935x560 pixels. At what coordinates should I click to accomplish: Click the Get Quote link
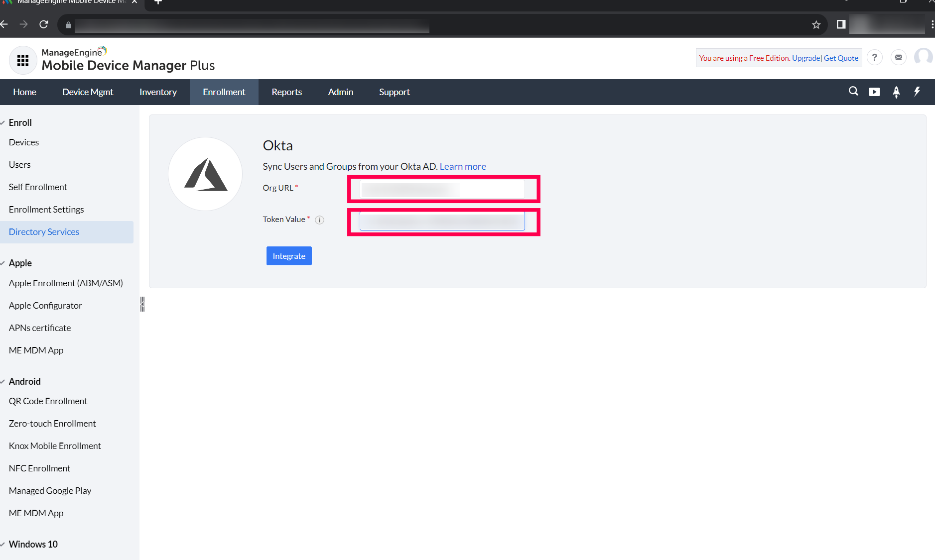(x=841, y=58)
